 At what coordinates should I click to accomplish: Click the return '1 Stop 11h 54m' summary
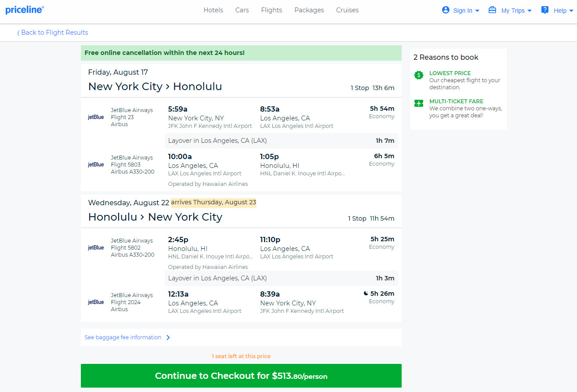[371, 218]
